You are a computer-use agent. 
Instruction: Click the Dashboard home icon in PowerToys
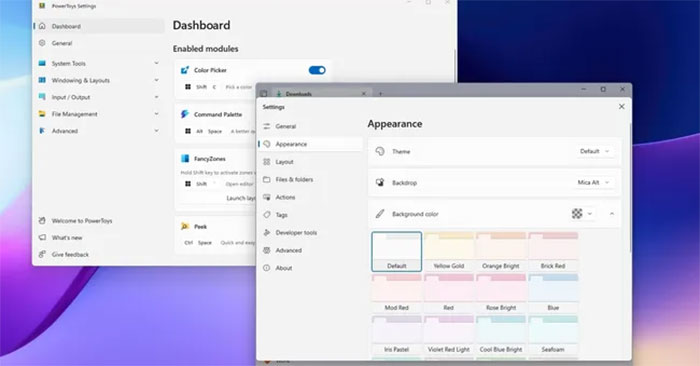(42, 26)
